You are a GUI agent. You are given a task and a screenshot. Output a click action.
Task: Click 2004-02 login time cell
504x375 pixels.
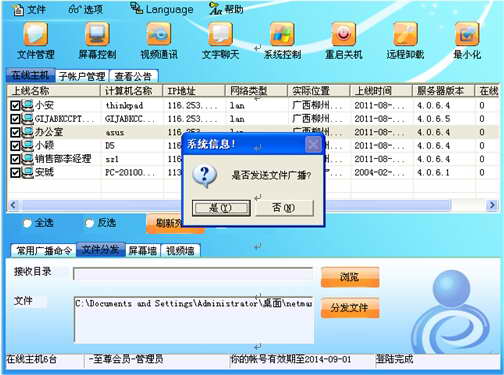tap(380, 172)
